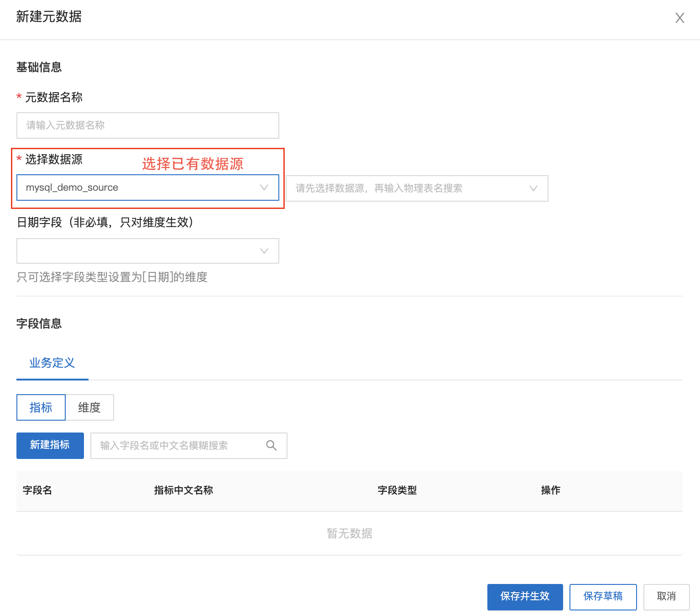Viewport: 700px width, 615px height.
Task: Click the field name fuzzy search box
Action: coord(189,446)
